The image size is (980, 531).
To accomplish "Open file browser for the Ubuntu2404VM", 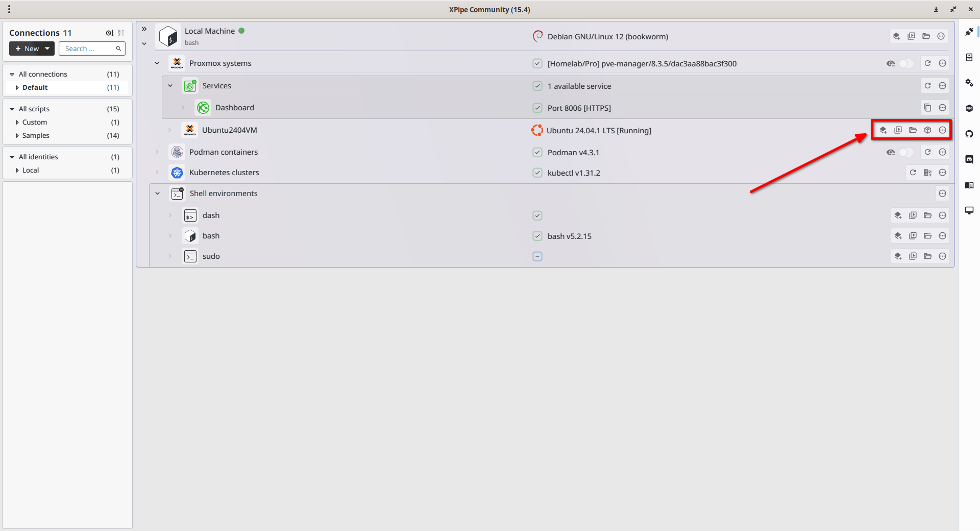I will click(913, 130).
